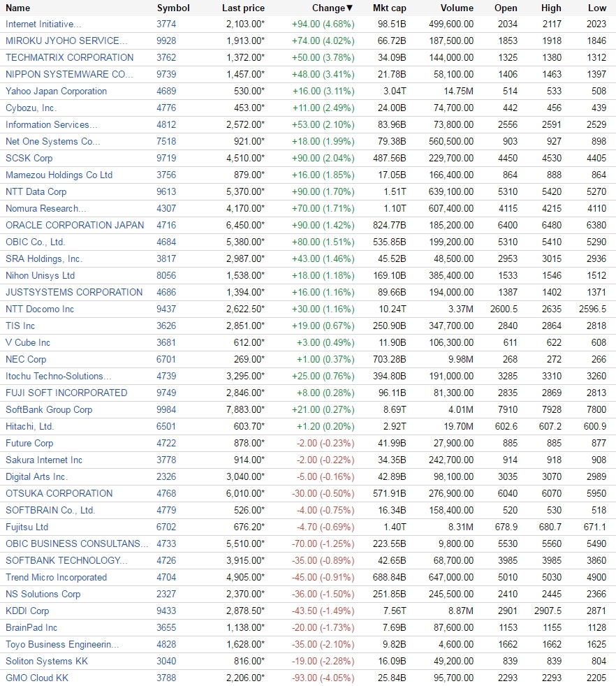Open the NTT Docomo Inc link

pos(39,309)
